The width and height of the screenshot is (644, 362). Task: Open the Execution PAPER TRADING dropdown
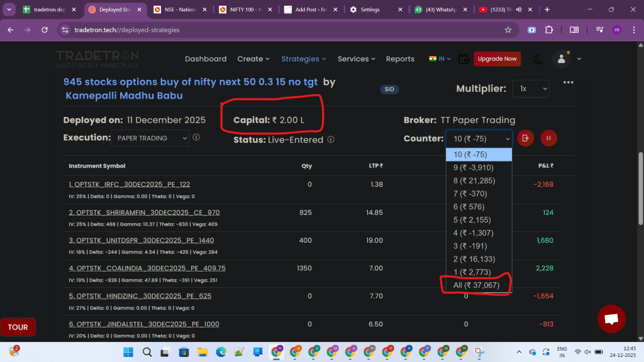pos(150,138)
